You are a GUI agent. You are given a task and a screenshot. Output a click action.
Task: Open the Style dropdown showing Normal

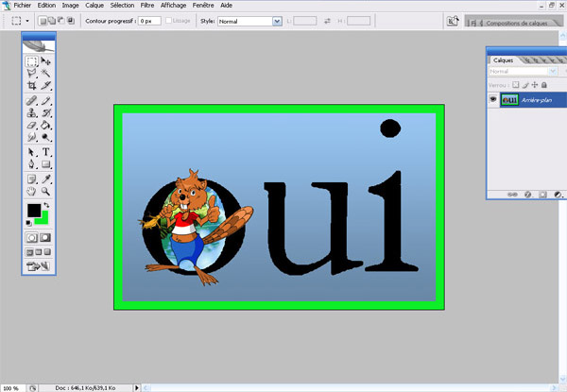(x=249, y=22)
